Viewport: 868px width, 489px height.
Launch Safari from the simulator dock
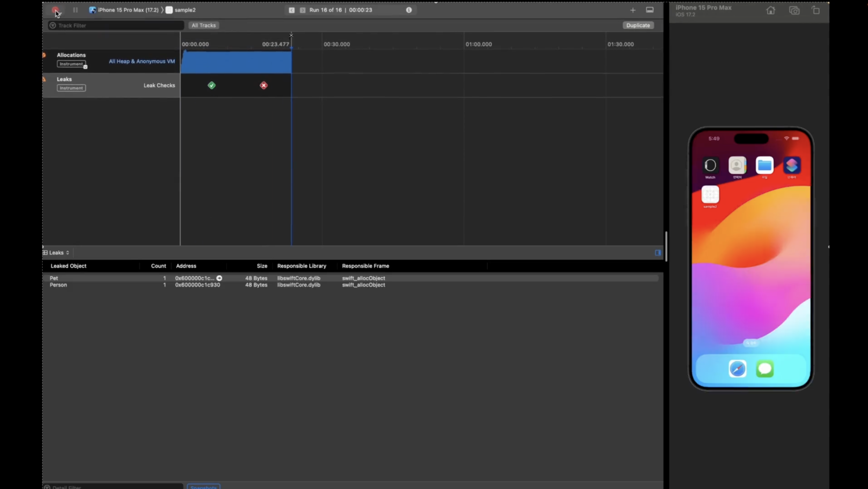pos(738,369)
